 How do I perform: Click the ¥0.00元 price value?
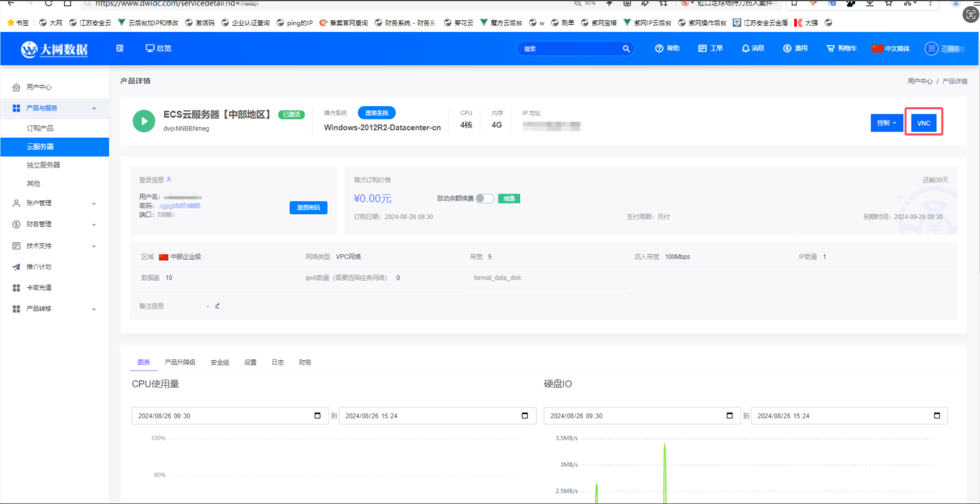[372, 199]
